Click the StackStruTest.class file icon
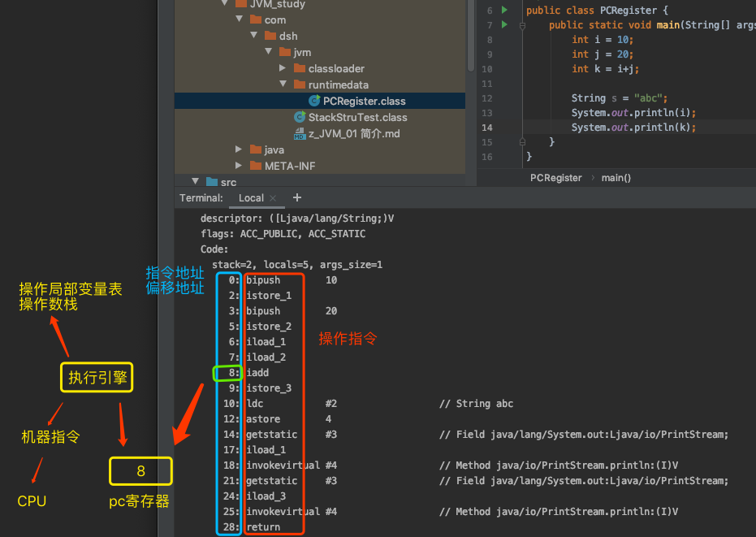This screenshot has height=537, width=756. (x=300, y=117)
